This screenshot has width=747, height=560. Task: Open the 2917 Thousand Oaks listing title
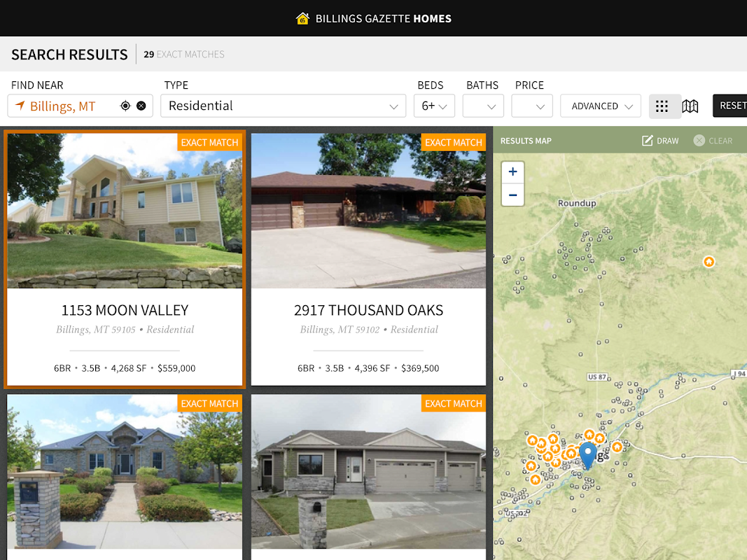point(369,311)
